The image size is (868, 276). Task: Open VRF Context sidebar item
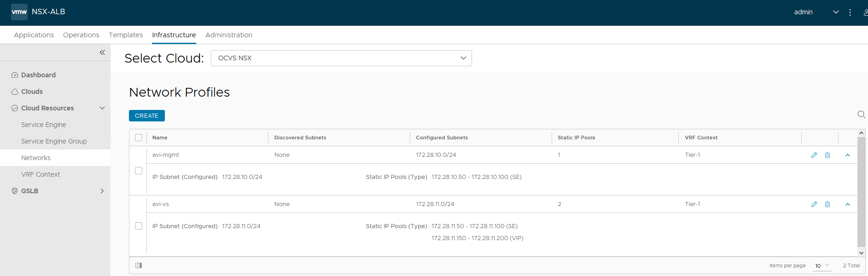point(41,174)
